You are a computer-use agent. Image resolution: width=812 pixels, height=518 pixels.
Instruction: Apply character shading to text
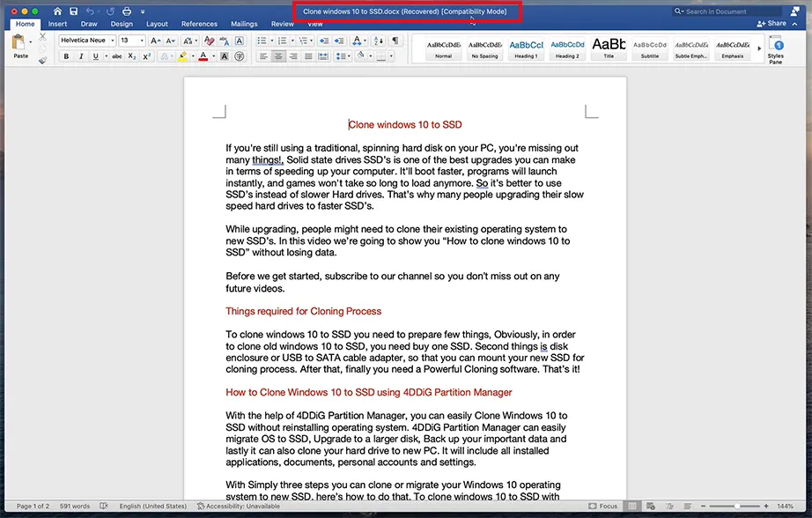tap(225, 56)
